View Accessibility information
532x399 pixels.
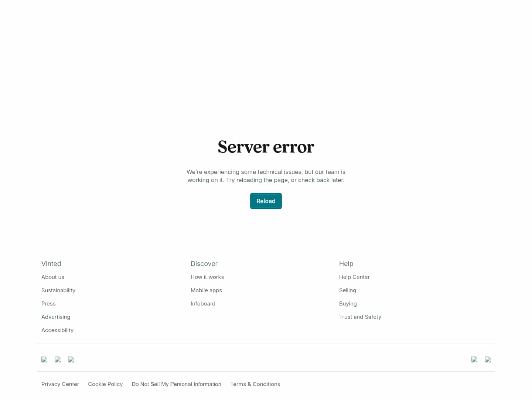point(57,330)
